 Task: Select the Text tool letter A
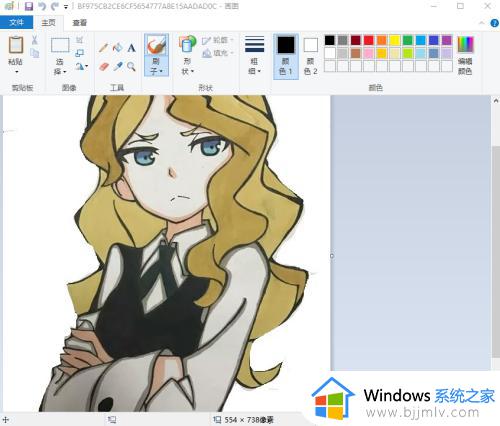click(x=131, y=48)
